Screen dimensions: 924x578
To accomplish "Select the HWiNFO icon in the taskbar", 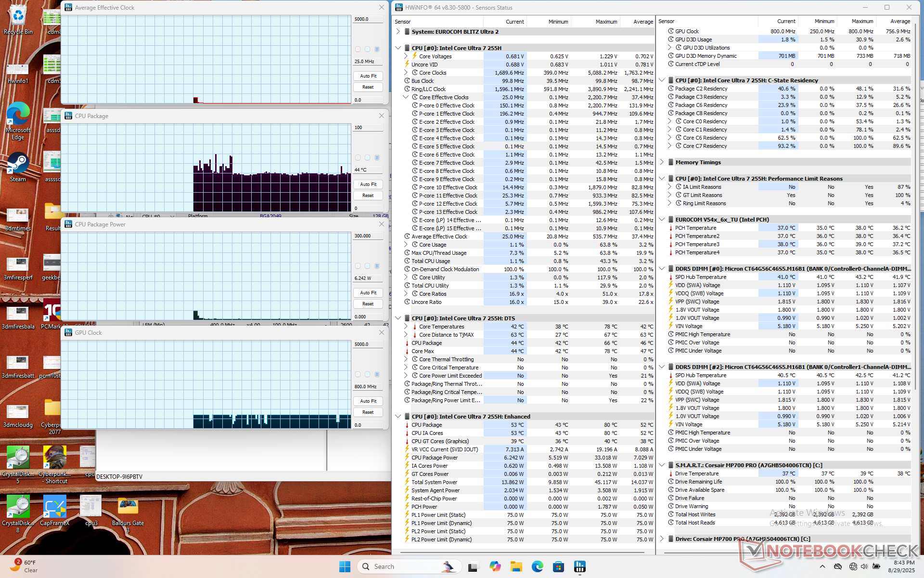I will pyautogui.click(x=579, y=566).
